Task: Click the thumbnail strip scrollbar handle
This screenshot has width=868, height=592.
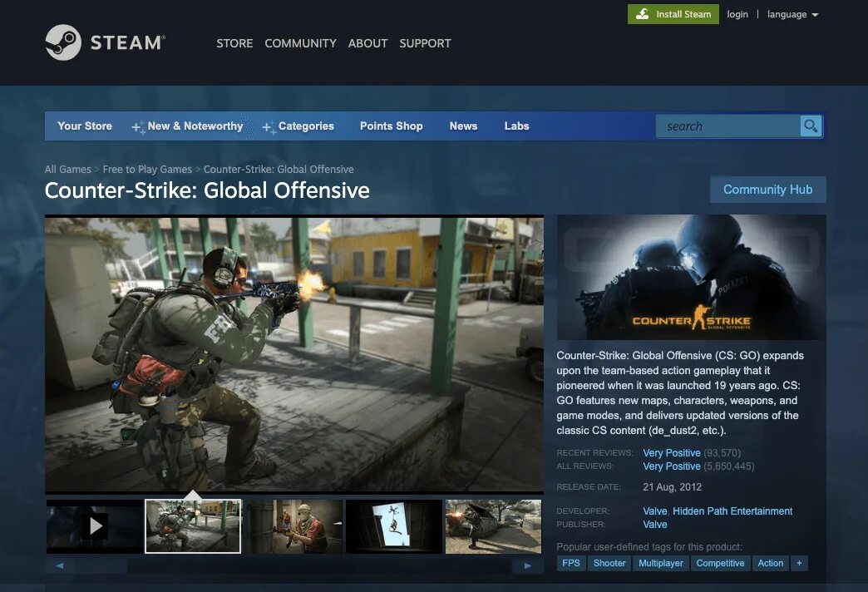Action: coord(102,565)
